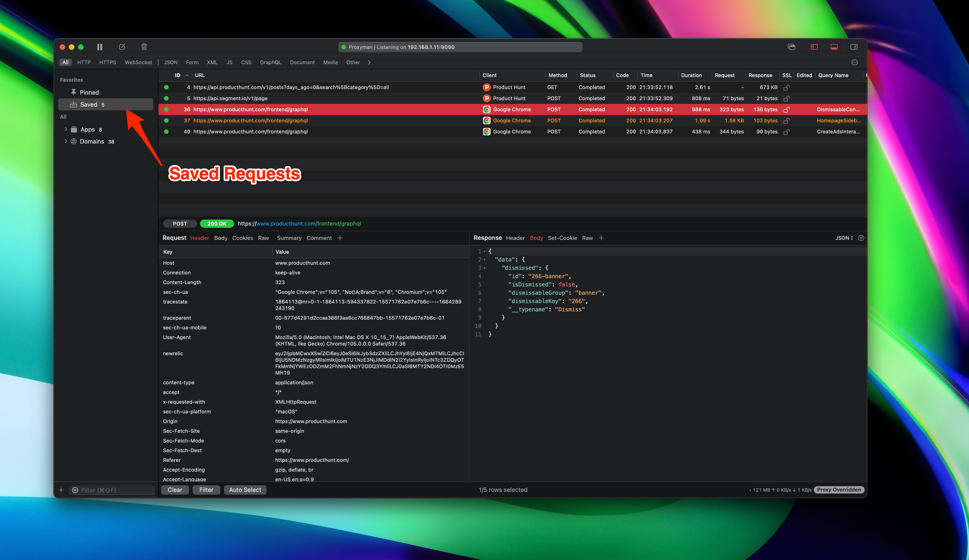Open the compose new request icon

coord(122,46)
